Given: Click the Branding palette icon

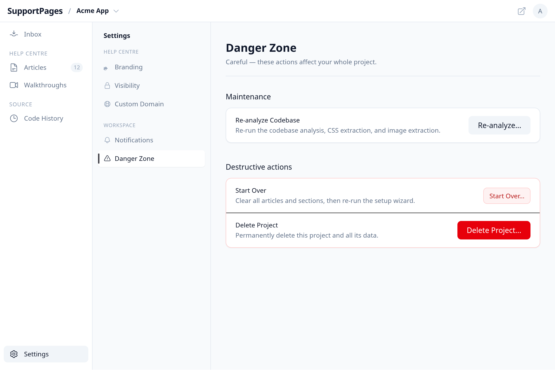Looking at the screenshot, I should click(106, 68).
